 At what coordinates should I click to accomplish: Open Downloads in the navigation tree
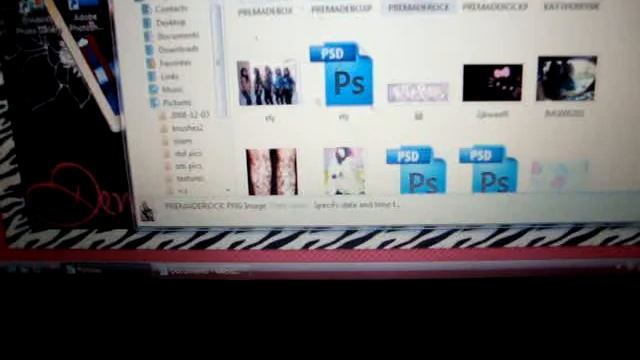pos(178,49)
